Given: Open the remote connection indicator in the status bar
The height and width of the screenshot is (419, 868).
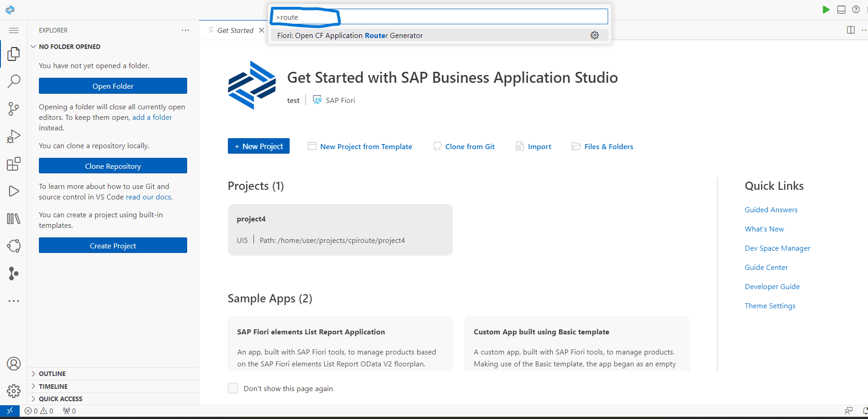Looking at the screenshot, I should (9, 411).
